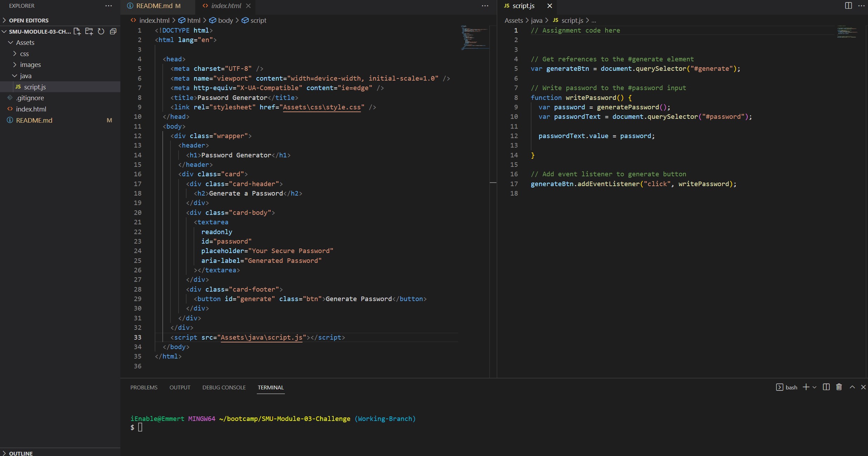The image size is (868, 456).
Task: Open index.html in the file tree
Action: coord(31,109)
